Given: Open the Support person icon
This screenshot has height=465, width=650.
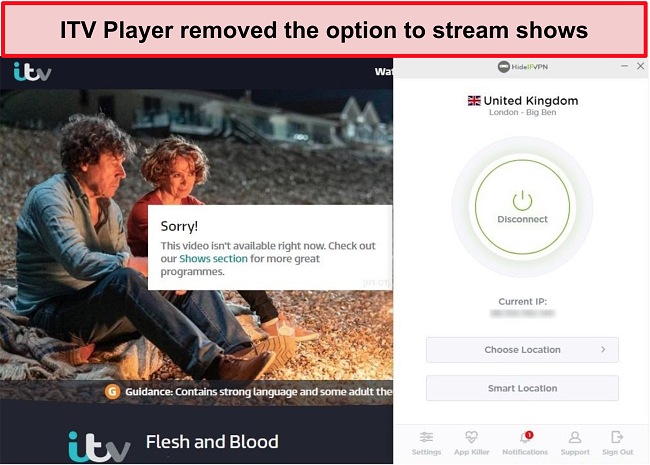Looking at the screenshot, I should coord(575,437).
